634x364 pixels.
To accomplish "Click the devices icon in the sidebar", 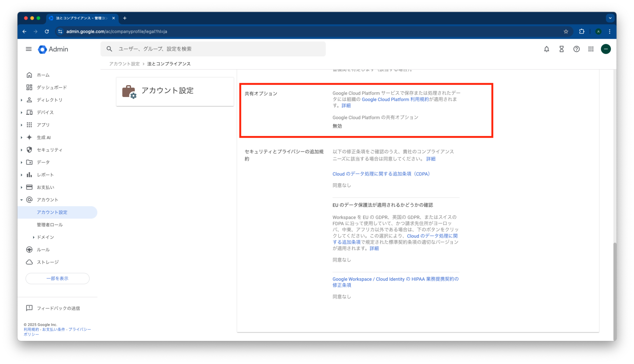I will [29, 113].
